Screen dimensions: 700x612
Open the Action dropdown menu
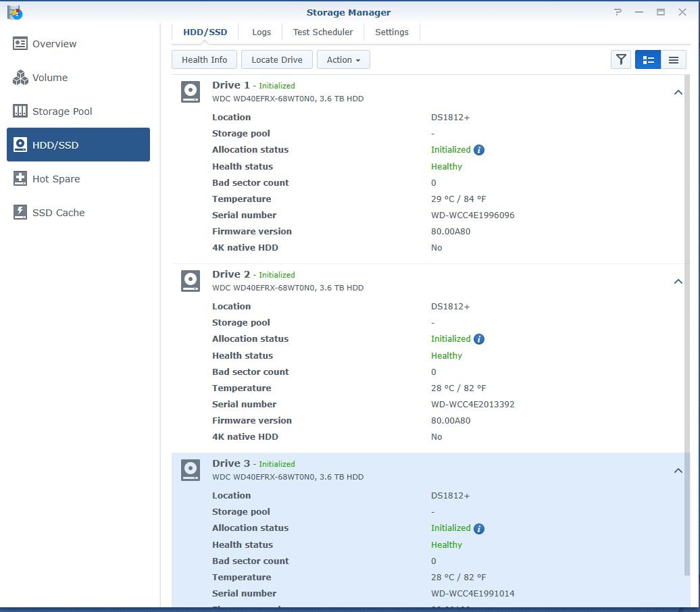[343, 59]
